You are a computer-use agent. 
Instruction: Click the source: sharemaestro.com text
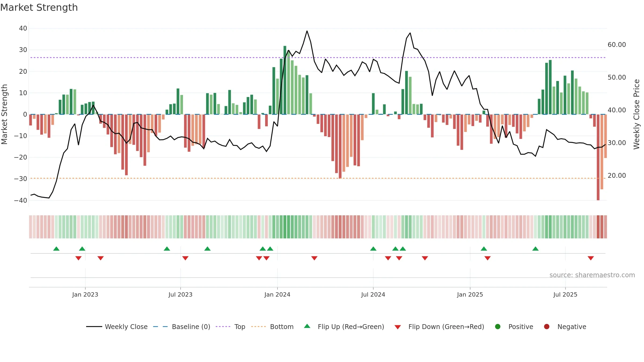(592, 275)
